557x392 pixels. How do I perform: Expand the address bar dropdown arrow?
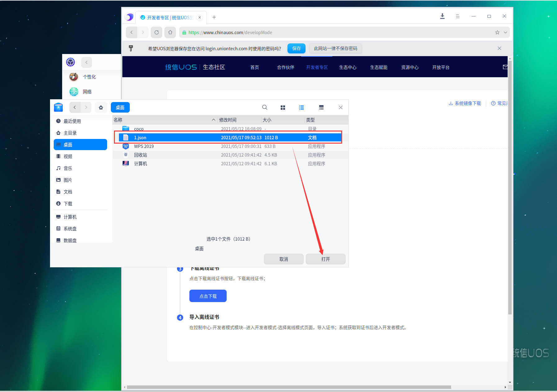(x=505, y=32)
